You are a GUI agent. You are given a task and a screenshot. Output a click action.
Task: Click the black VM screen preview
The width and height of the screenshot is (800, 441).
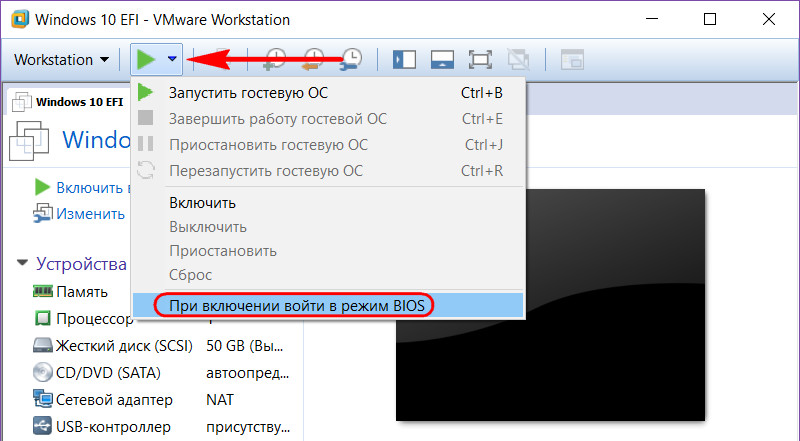tap(551, 305)
